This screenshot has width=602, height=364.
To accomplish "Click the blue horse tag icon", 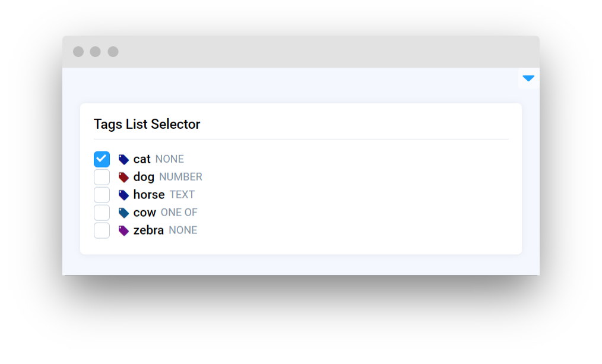I will click(123, 195).
